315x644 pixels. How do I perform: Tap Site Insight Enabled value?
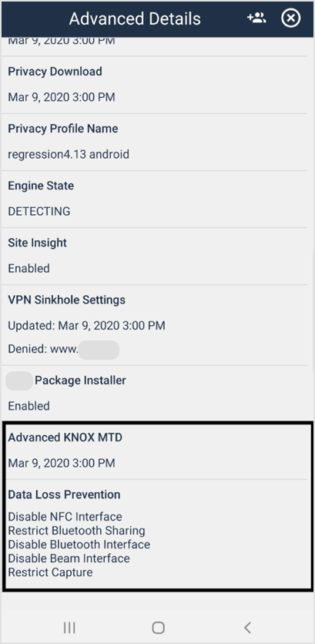click(x=28, y=269)
